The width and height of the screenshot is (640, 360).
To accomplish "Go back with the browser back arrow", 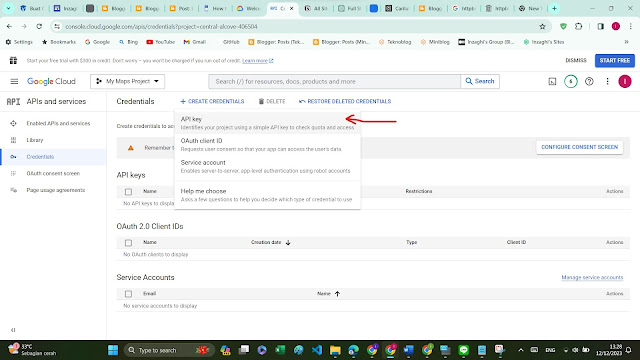I will click(9, 27).
